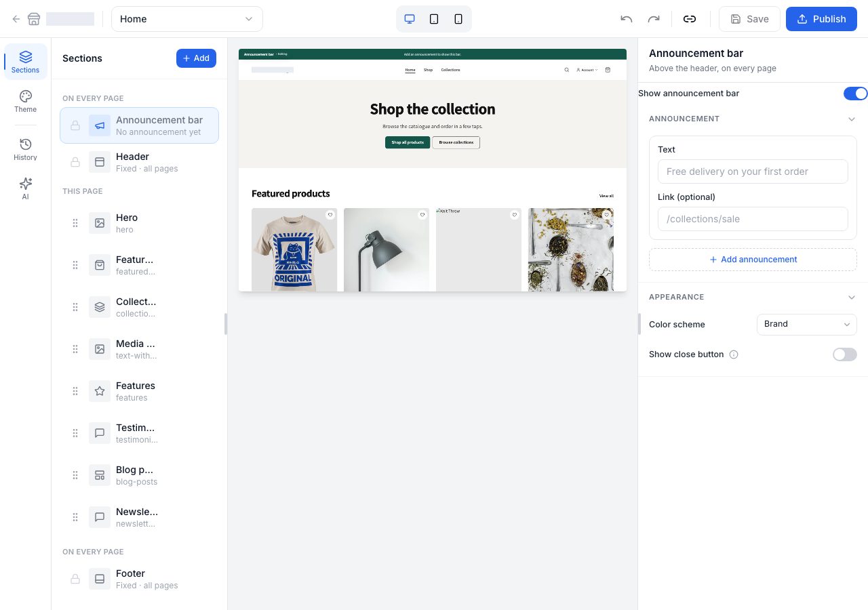Screen dimensions: 868x610
Task: Collapse the Announcement section
Action: click(x=852, y=119)
